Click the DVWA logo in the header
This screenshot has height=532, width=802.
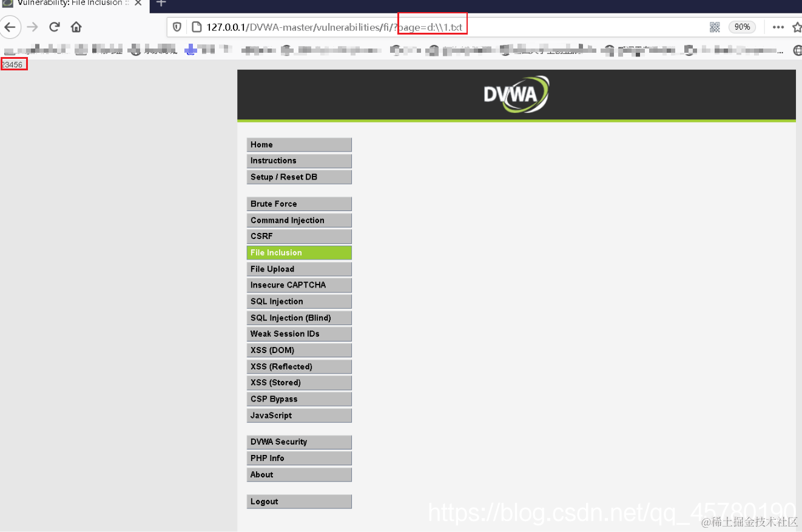pyautogui.click(x=516, y=94)
